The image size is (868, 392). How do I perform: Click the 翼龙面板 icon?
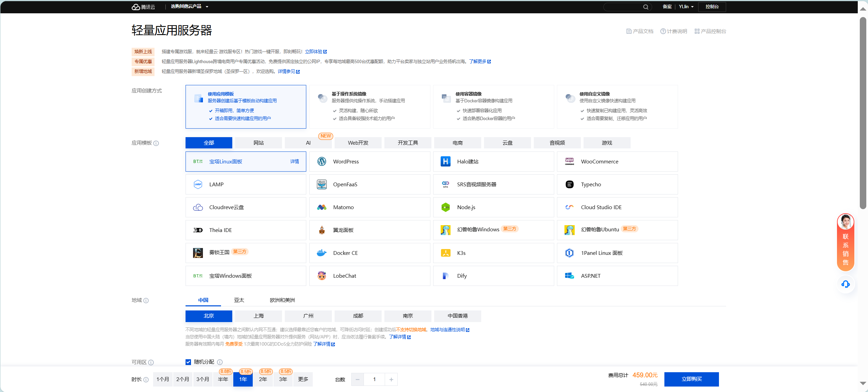[322, 230]
